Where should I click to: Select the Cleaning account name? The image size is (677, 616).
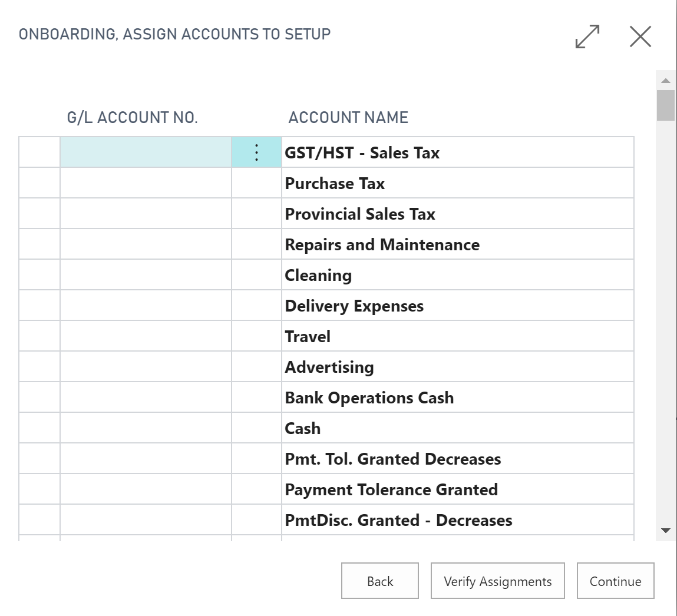[318, 276]
